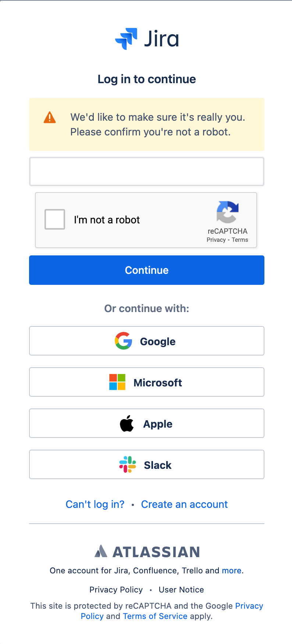Click the Slack logo icon

[128, 464]
